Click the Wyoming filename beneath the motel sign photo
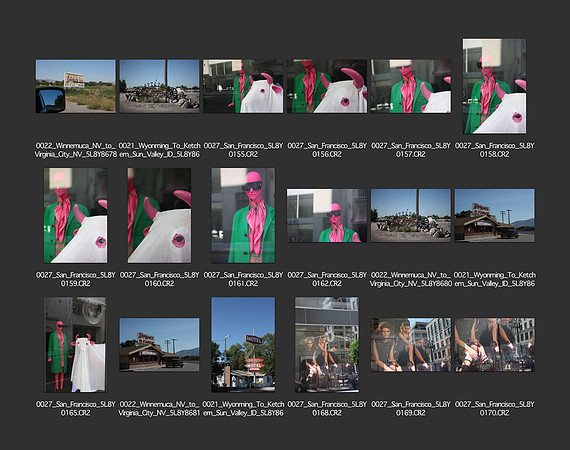This screenshot has height=450, width=570. pos(243,408)
